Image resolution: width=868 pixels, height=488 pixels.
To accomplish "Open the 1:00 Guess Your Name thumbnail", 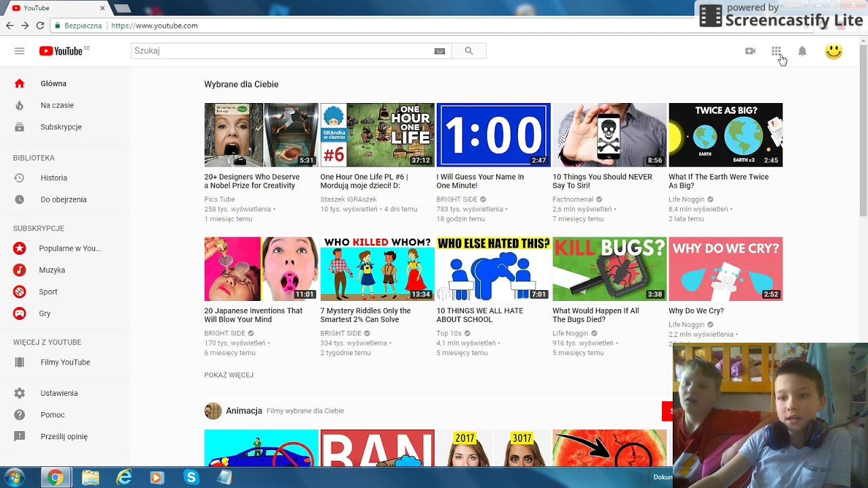I will coord(493,135).
